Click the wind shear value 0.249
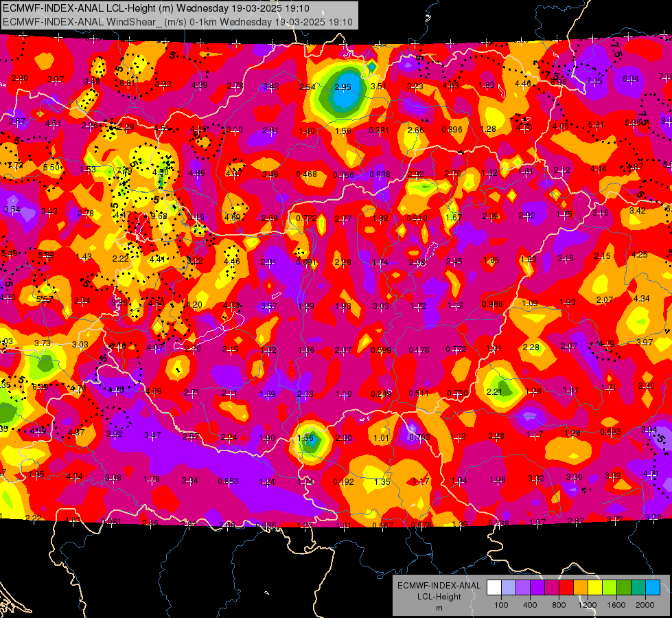 point(381,393)
